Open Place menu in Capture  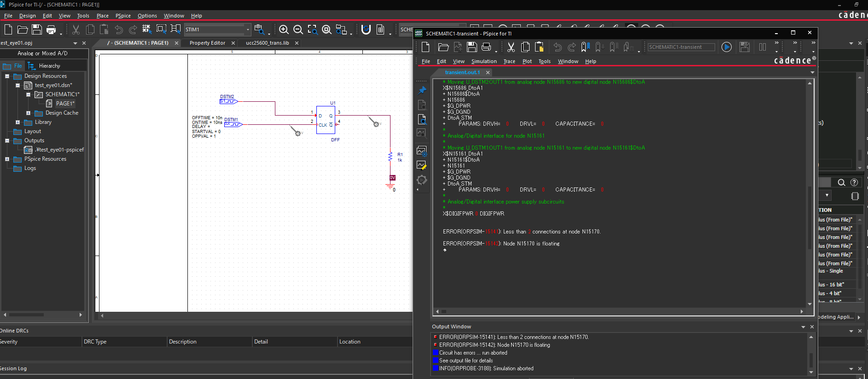102,16
